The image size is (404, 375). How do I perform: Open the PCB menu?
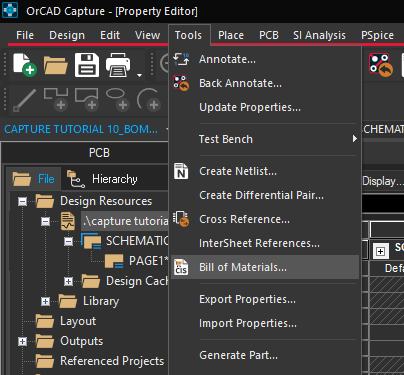[x=269, y=35]
